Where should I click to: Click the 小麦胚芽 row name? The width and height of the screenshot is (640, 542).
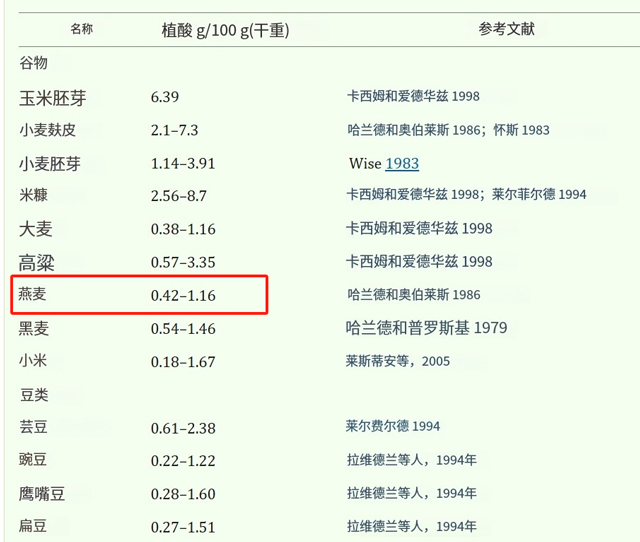click(48, 163)
